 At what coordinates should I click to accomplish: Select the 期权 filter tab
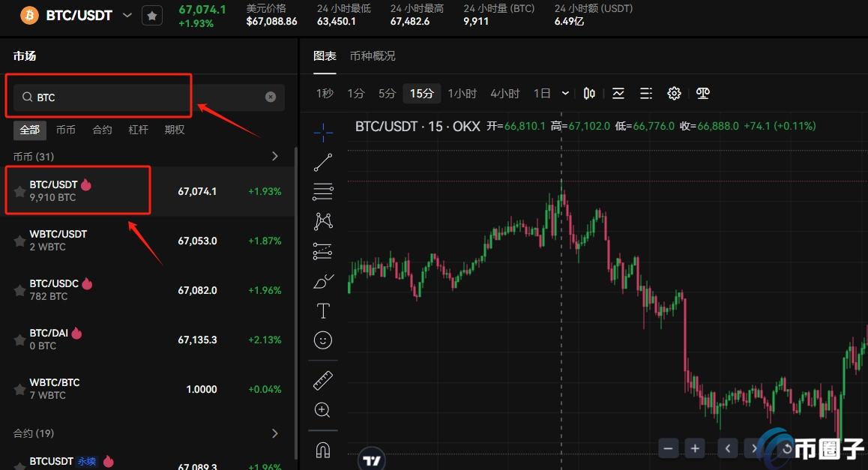click(x=175, y=130)
